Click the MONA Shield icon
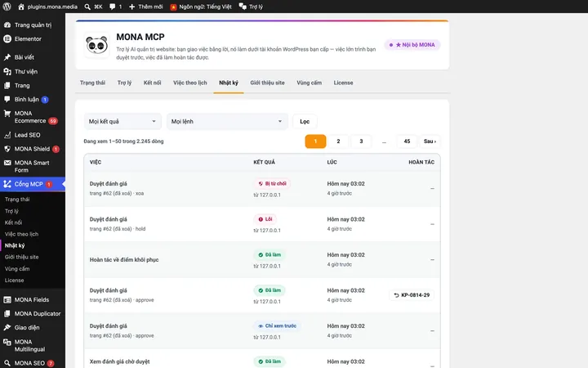Viewport: 588px width, 368px height. [7, 149]
